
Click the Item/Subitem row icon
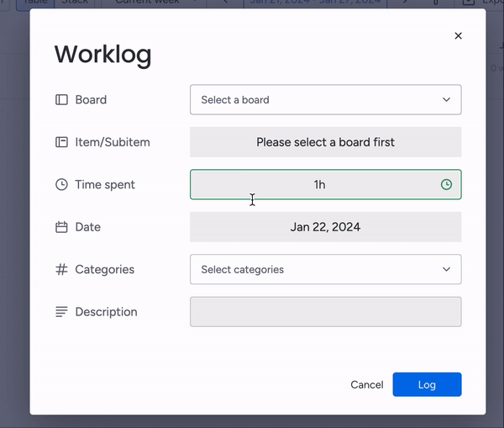[x=61, y=142]
